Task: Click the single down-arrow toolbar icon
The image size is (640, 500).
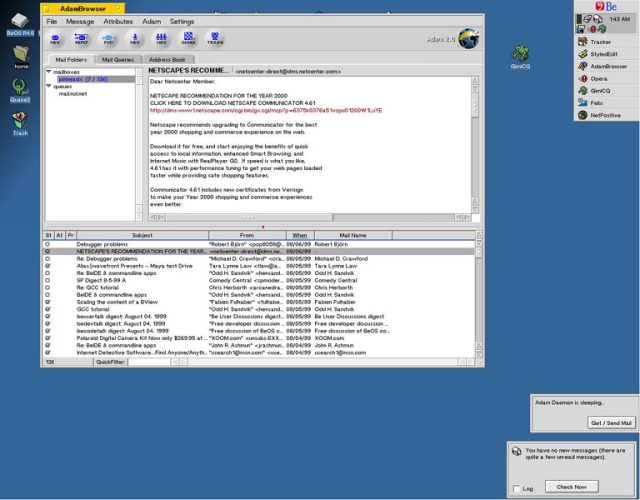Action: (135, 39)
